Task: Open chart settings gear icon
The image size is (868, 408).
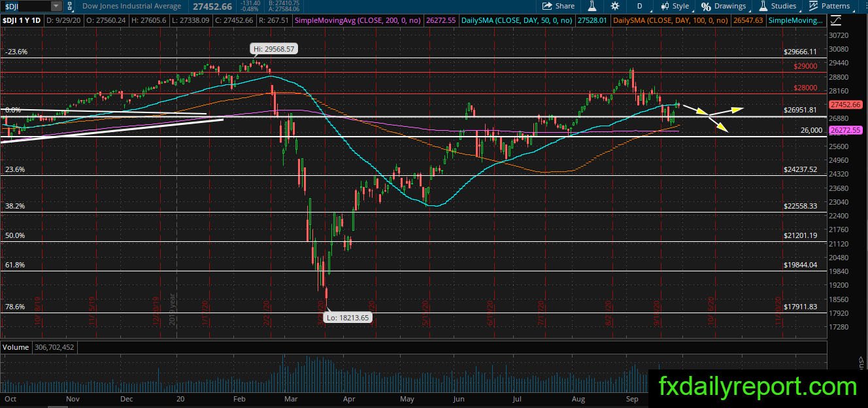Action: [615, 6]
